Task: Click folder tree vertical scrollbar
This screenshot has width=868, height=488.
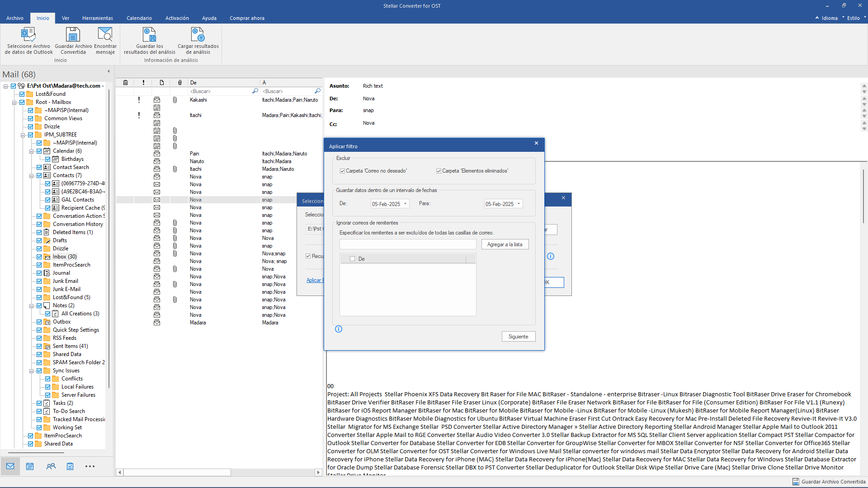Action: click(109, 239)
